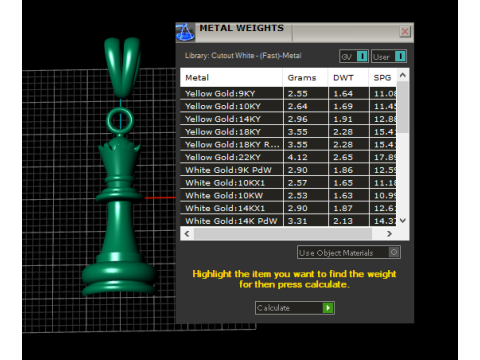Click the 2.65 DWT value

click(343, 157)
